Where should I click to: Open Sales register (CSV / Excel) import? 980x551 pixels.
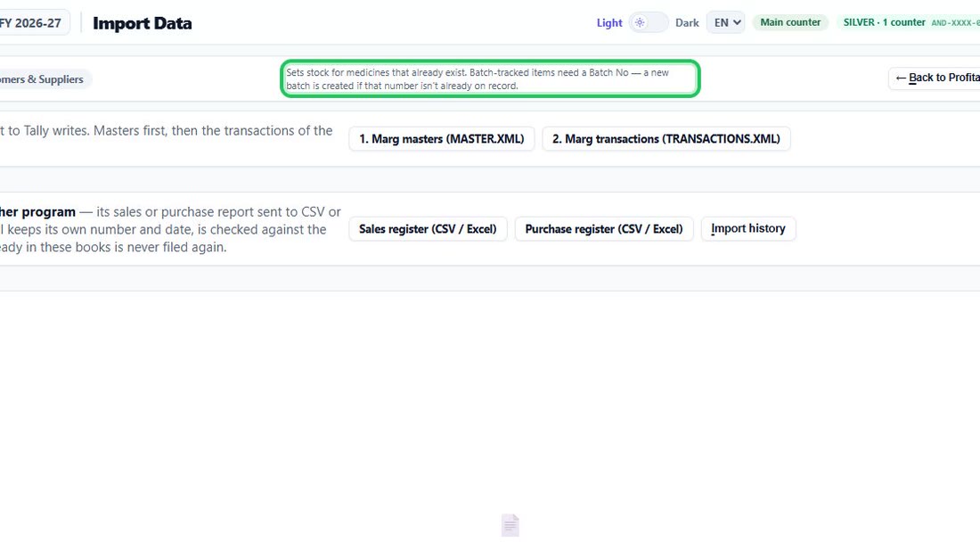click(428, 229)
